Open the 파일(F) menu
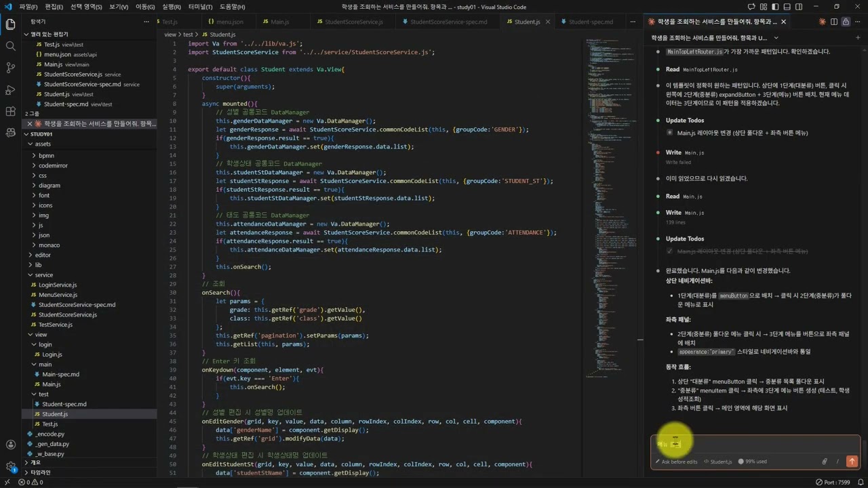The width and height of the screenshot is (868, 488). [28, 7]
